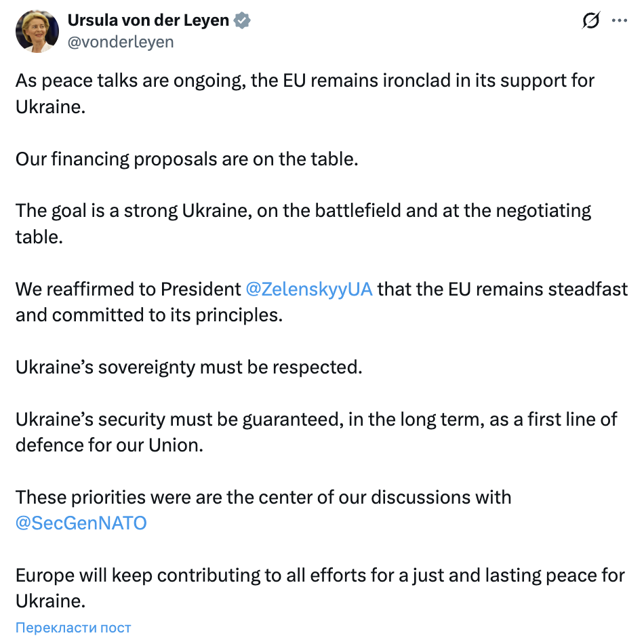Click the more actions button for this tweet
644x644 pixels.
[620, 21]
